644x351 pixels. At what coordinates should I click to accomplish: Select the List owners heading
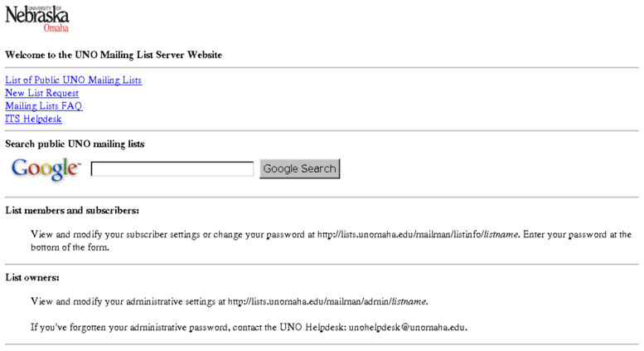point(32,277)
